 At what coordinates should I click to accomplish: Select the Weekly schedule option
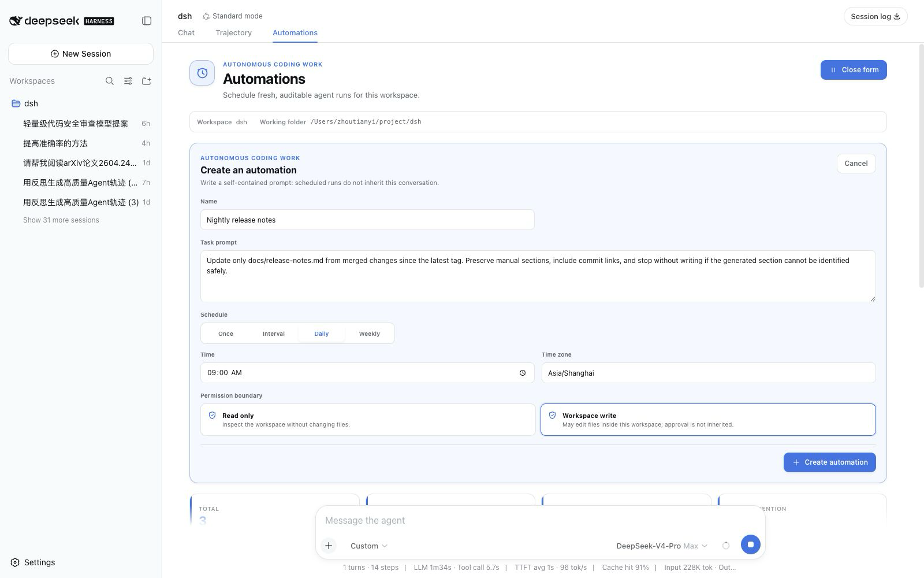pyautogui.click(x=370, y=334)
